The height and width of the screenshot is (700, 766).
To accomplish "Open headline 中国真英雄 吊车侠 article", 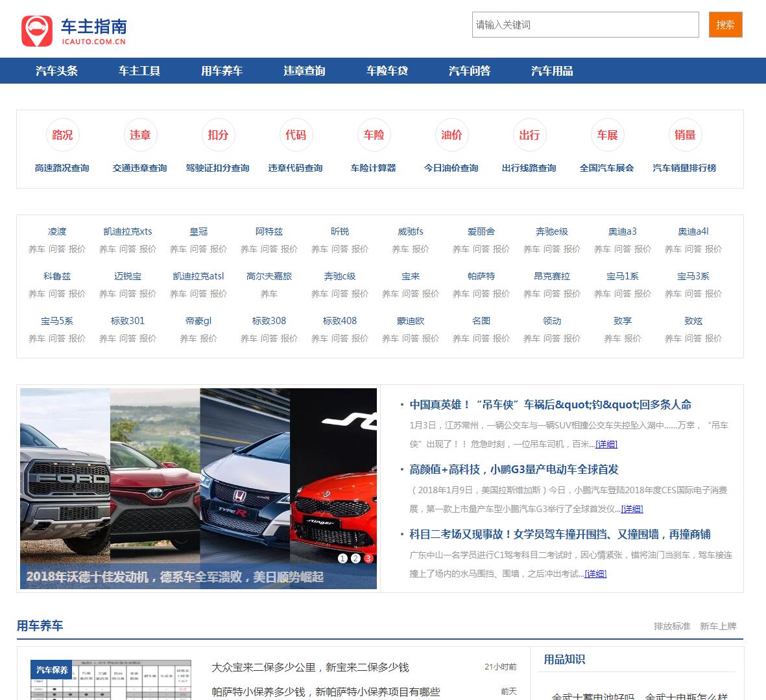I will click(551, 404).
